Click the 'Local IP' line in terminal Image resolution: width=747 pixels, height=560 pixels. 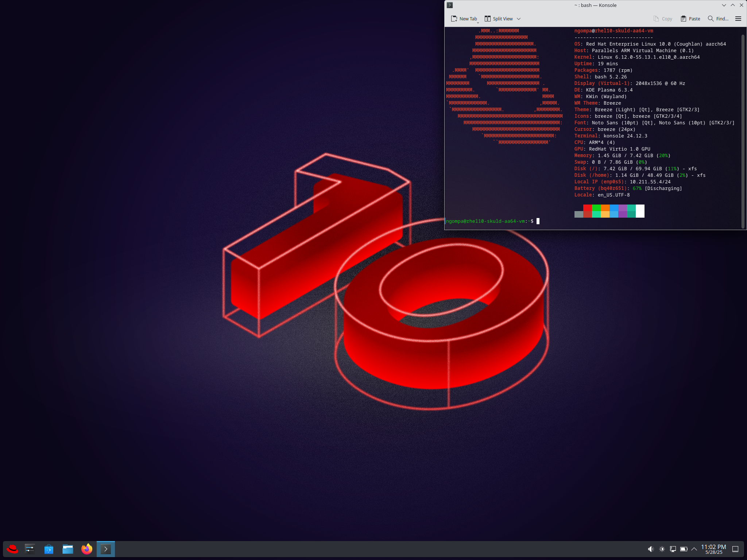coord(622,182)
